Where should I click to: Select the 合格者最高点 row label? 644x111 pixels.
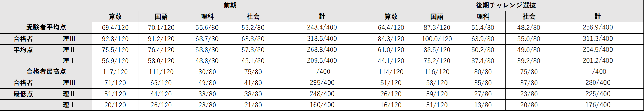tap(46, 72)
